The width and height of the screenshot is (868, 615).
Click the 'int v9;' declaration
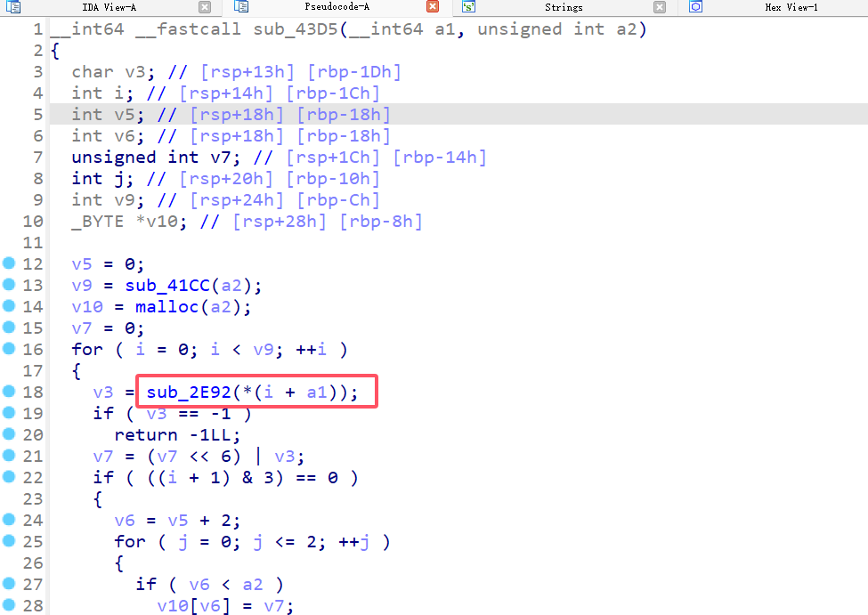pos(108,200)
